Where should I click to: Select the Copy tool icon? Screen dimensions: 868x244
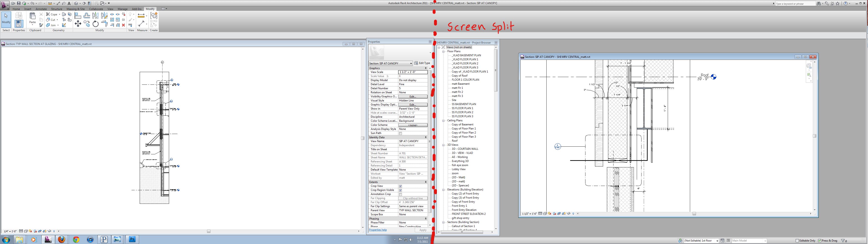tap(87, 23)
